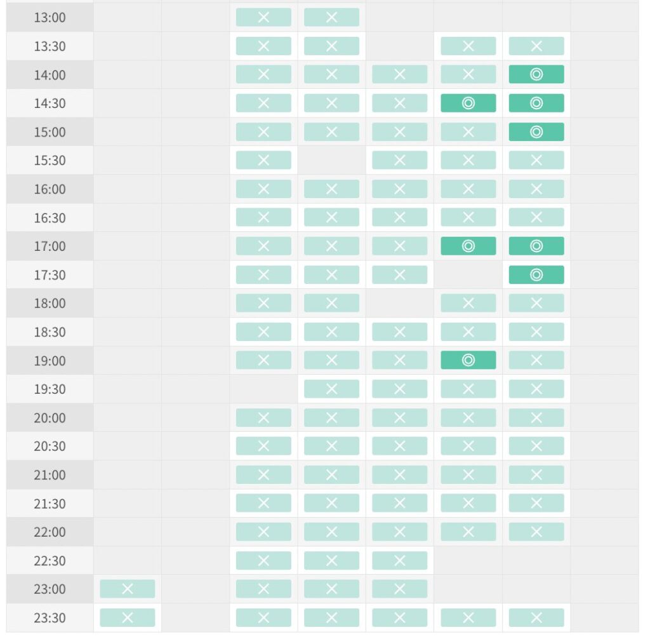Choose the ◎ slot in the 17:30 row
The image size is (650, 644).
(536, 275)
